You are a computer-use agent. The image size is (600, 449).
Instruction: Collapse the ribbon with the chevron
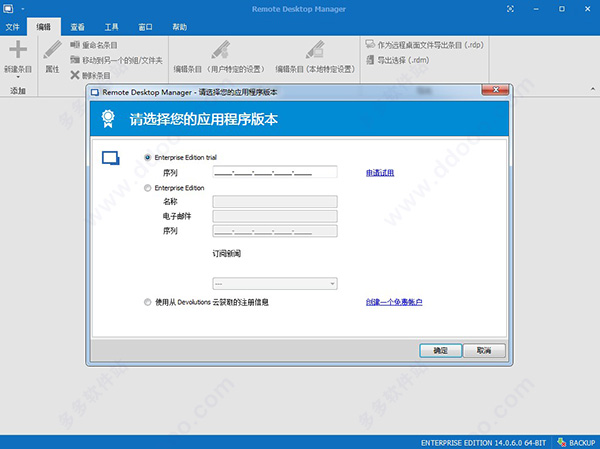pyautogui.click(x=593, y=89)
